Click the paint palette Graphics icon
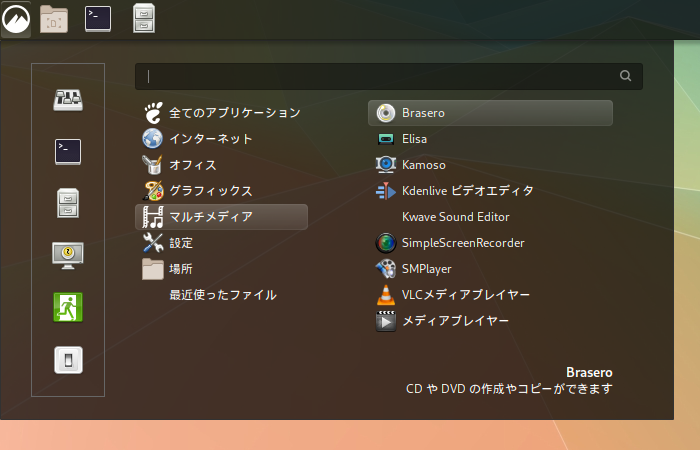 tap(153, 191)
